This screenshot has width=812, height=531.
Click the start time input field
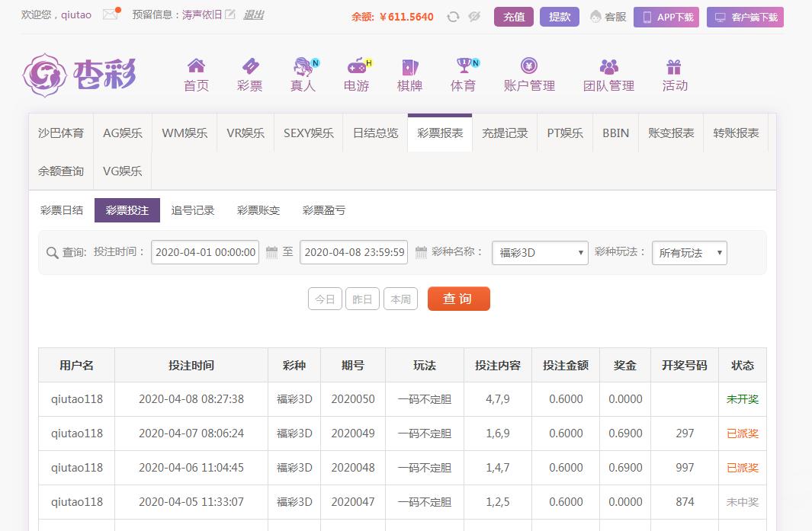click(205, 252)
